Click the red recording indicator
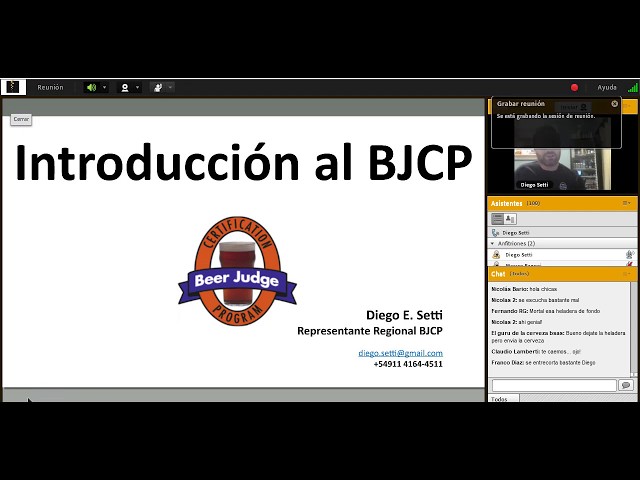640x480 pixels. 574,87
